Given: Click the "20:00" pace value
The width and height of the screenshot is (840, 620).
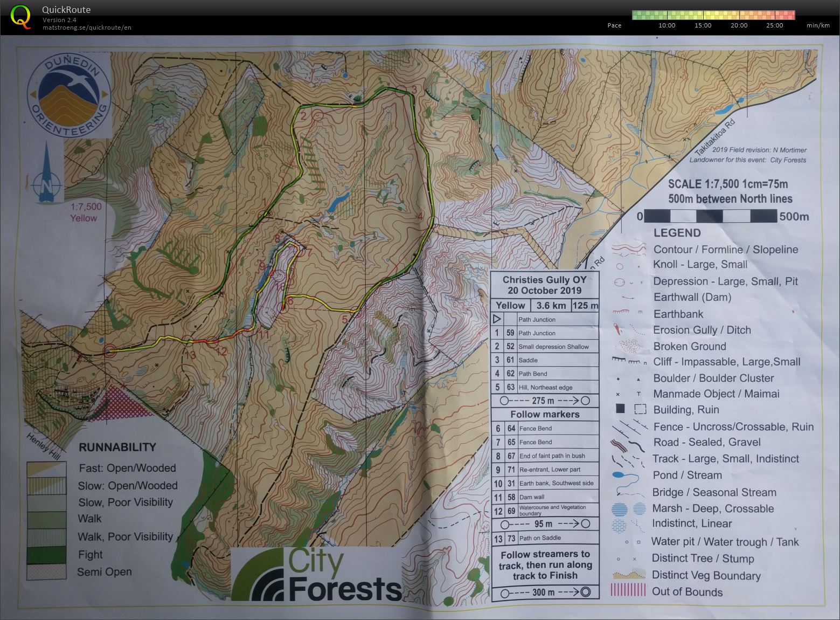Looking at the screenshot, I should click(x=739, y=25).
